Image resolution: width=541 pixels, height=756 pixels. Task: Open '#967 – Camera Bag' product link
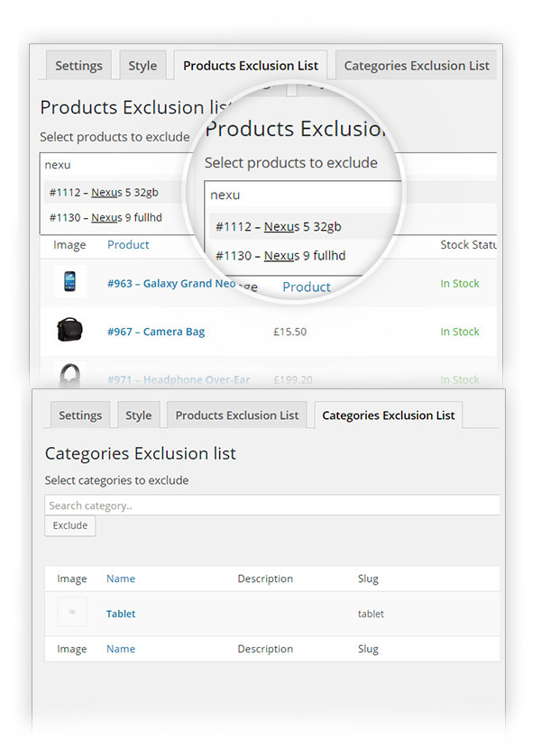156,332
